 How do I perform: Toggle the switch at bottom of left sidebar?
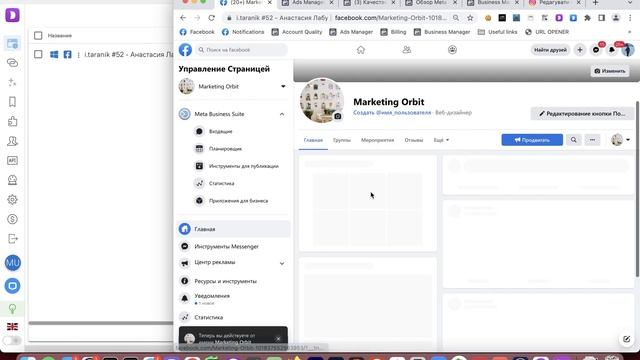click(x=12, y=340)
